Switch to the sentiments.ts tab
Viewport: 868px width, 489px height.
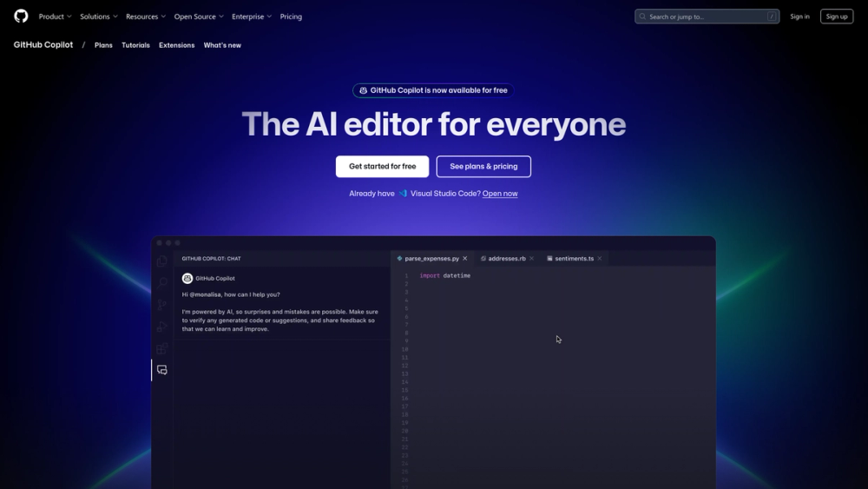pos(574,258)
